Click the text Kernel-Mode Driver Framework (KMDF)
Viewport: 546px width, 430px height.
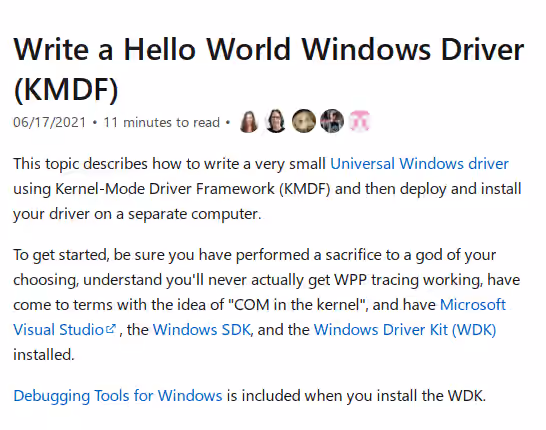pos(193,189)
